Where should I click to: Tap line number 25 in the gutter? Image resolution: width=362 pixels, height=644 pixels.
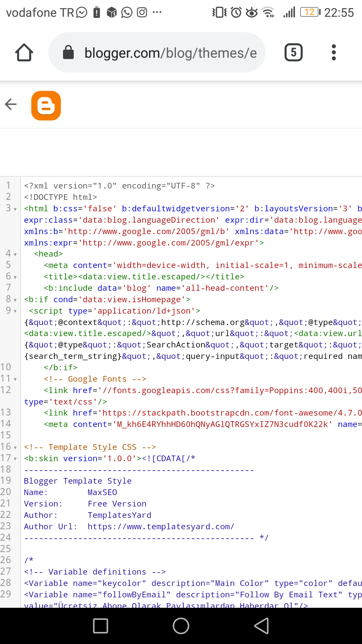[x=6, y=549]
